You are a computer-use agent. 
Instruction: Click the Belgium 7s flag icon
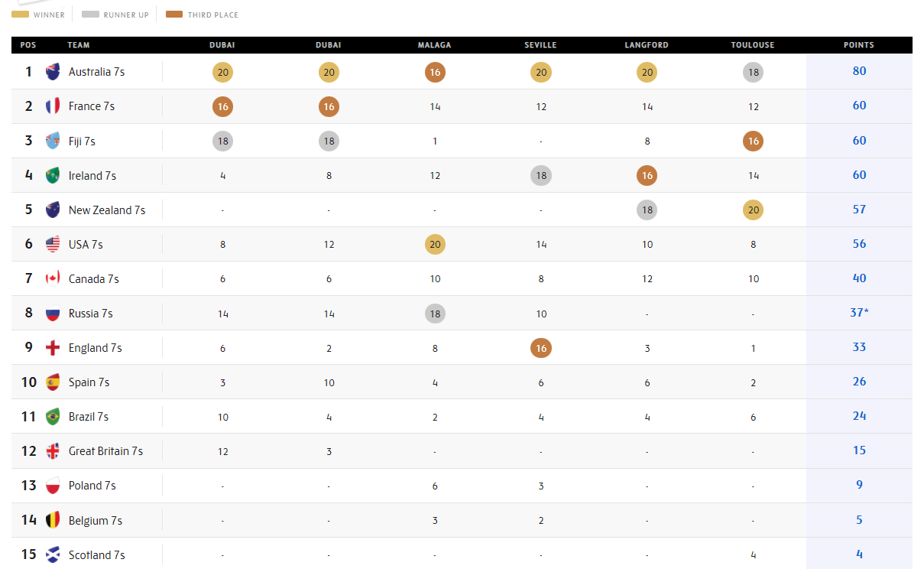coord(53,520)
